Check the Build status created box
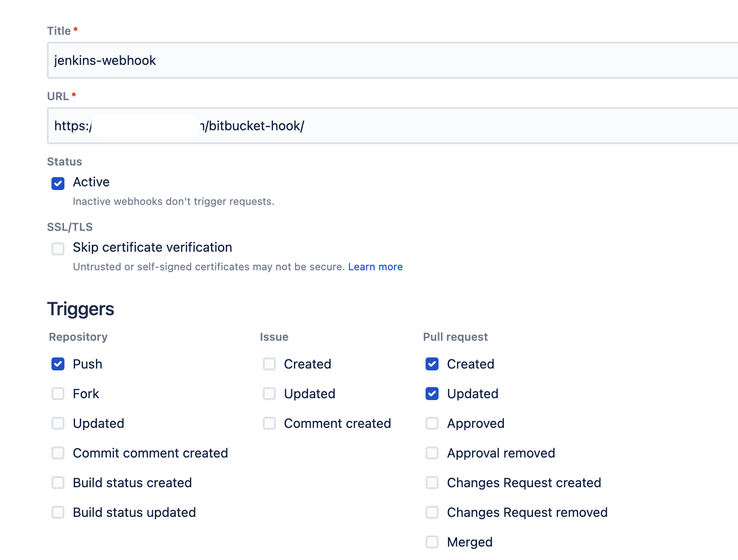 58,483
